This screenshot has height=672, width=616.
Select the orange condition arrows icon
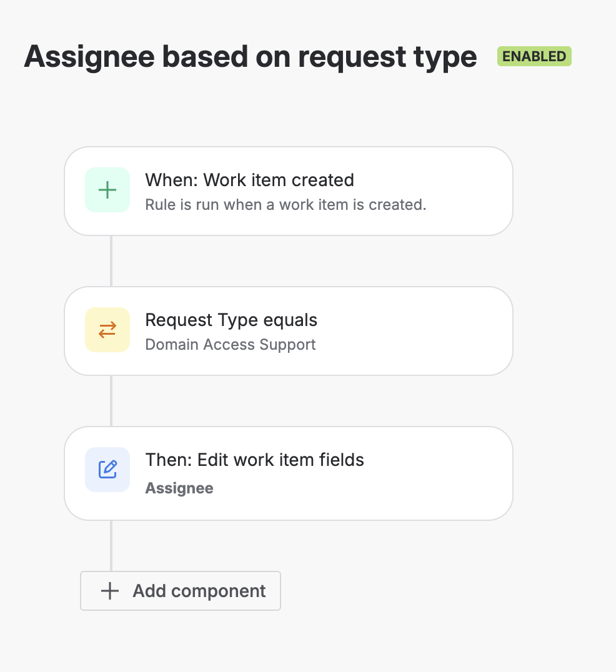(107, 330)
